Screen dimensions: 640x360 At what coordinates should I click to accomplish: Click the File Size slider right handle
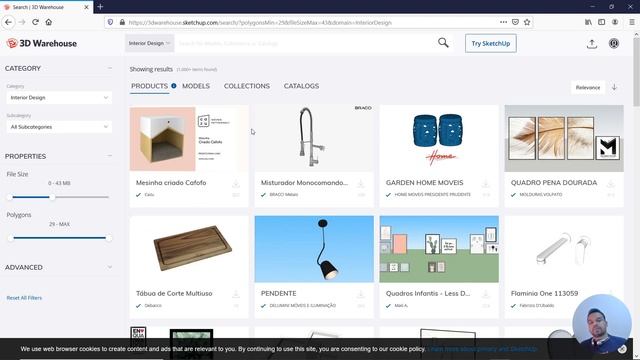coord(52,197)
